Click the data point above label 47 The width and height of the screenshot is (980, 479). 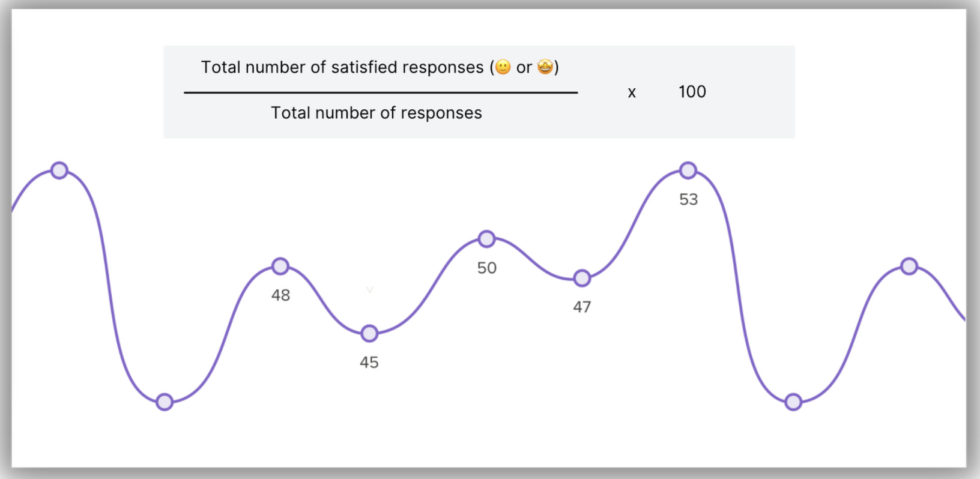pyautogui.click(x=582, y=278)
